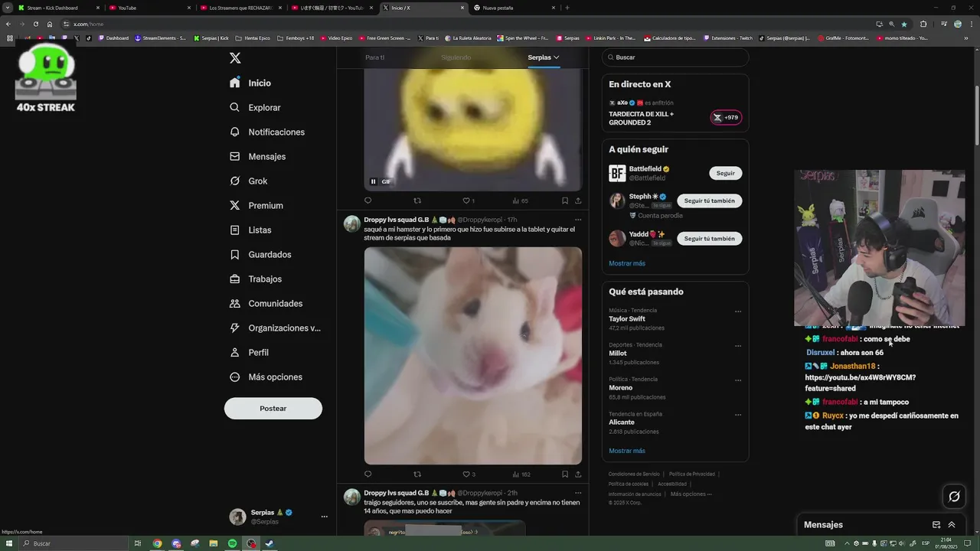
Task: Repost the emoji GIF post
Action: click(417, 201)
